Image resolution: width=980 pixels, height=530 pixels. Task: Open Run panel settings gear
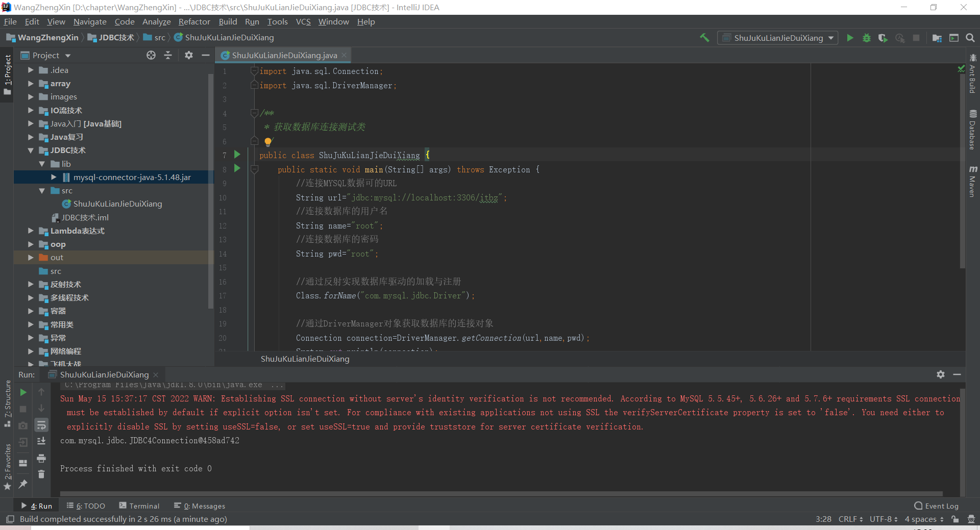click(x=941, y=374)
